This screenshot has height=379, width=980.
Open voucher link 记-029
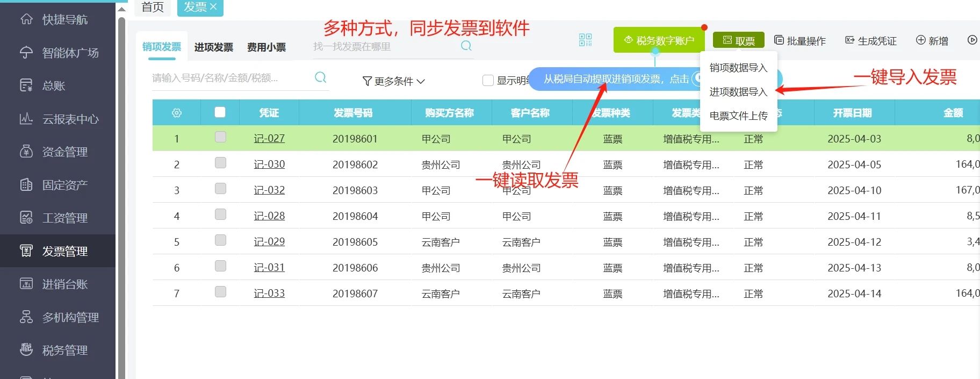(269, 241)
